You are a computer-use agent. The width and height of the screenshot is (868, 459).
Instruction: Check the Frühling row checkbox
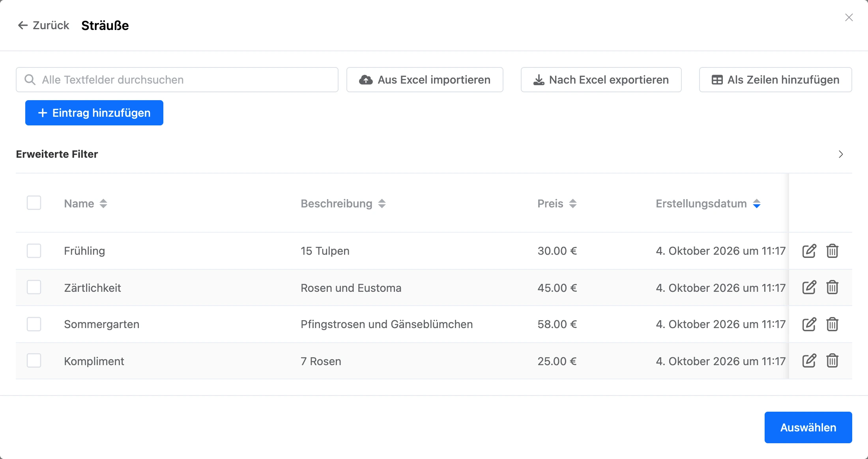pos(34,251)
